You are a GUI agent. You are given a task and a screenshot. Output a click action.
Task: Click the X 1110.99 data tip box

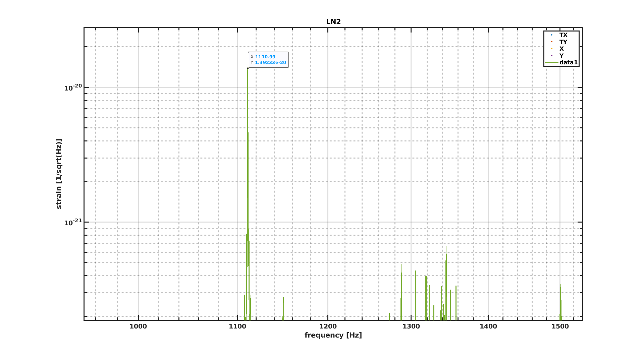[x=268, y=60]
